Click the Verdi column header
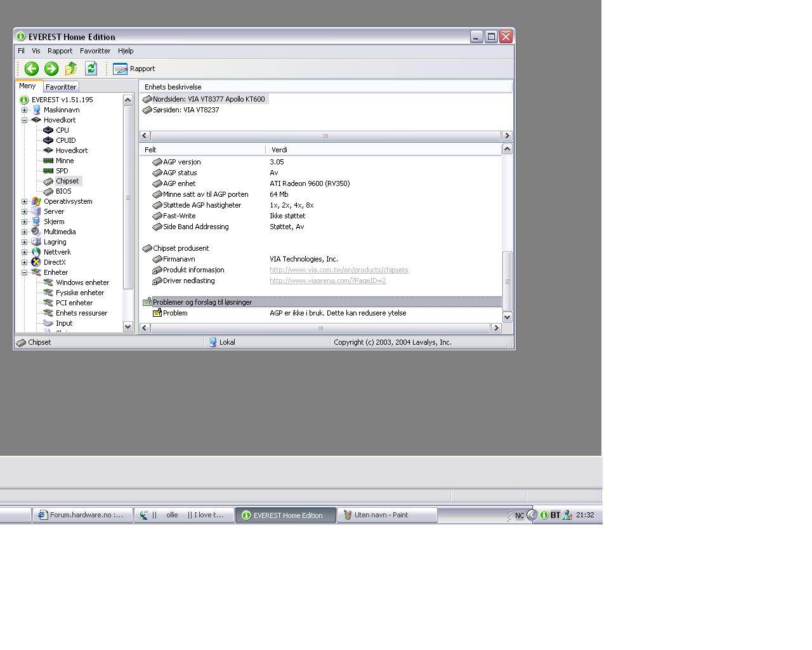 383,150
